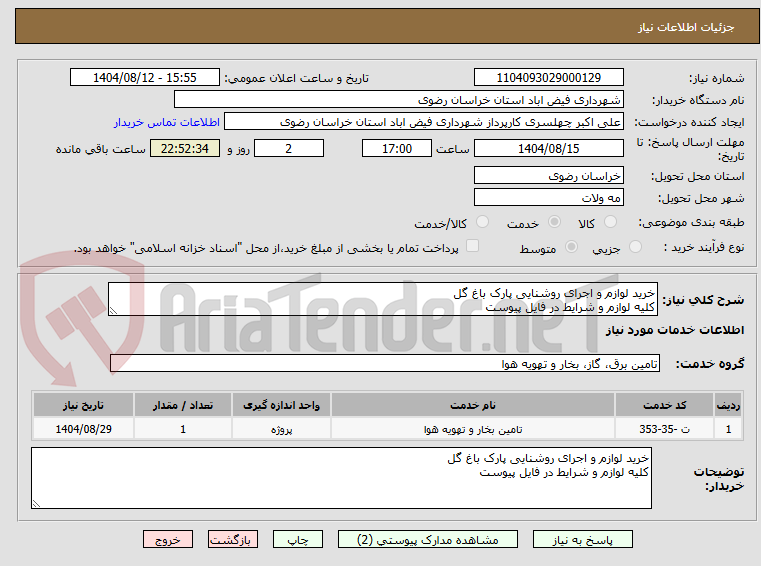Click the شهر محل تحویل field مه ولات
Image resolution: width=761 pixels, height=566 pixels.
pos(548,198)
